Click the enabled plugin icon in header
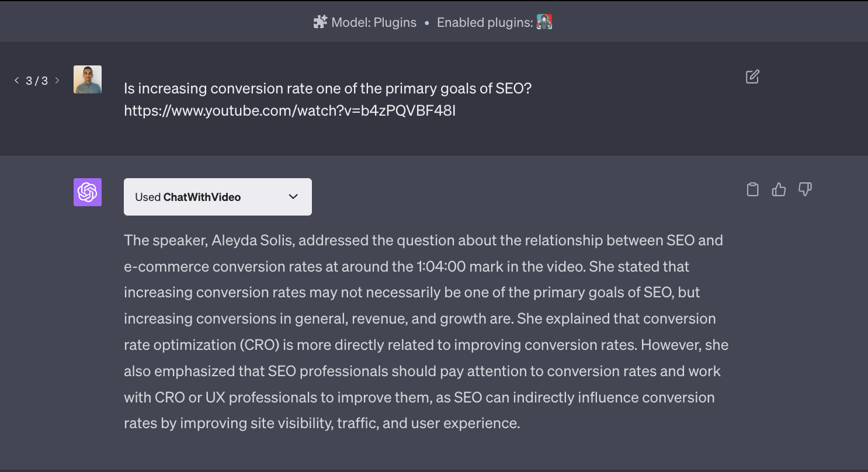Viewport: 868px width, 472px height. point(544,23)
